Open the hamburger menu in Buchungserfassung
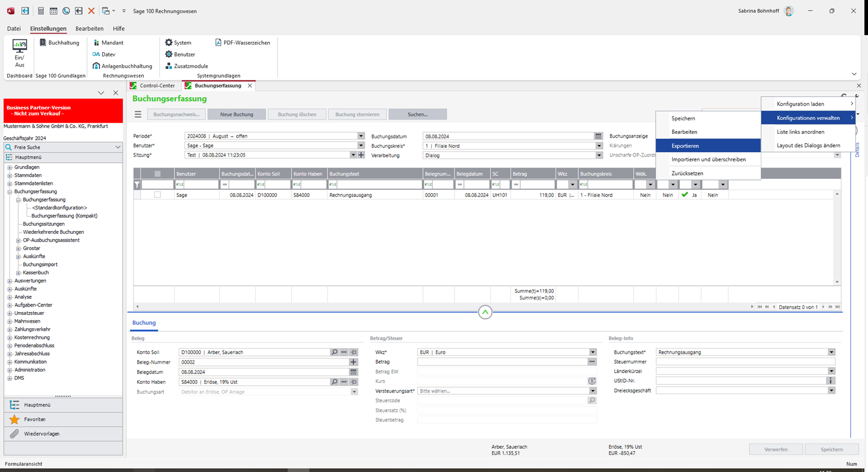868x472 pixels. point(138,114)
